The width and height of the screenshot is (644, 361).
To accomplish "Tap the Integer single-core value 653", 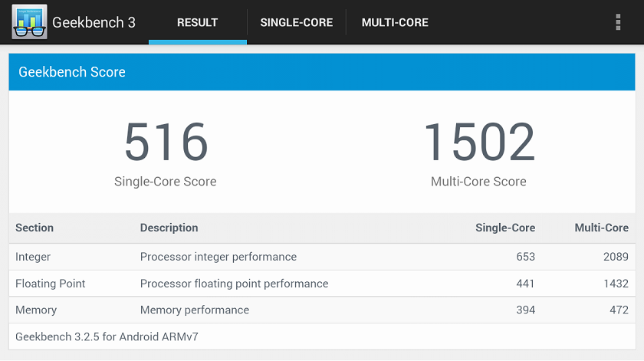I will [525, 257].
